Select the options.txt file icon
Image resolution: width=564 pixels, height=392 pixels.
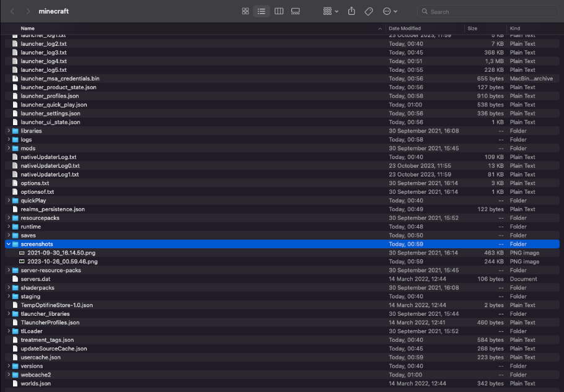[15, 183]
